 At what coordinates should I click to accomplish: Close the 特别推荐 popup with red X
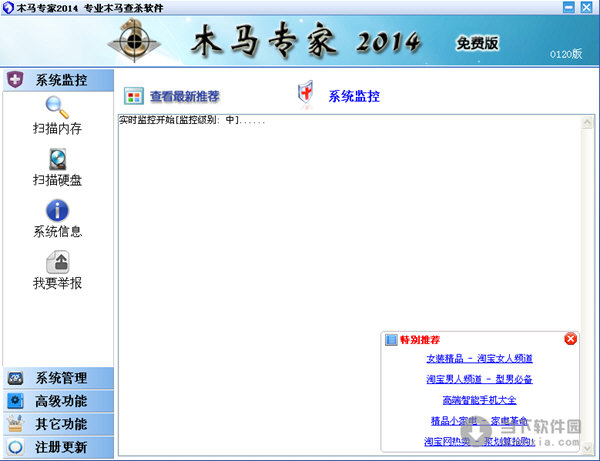570,339
